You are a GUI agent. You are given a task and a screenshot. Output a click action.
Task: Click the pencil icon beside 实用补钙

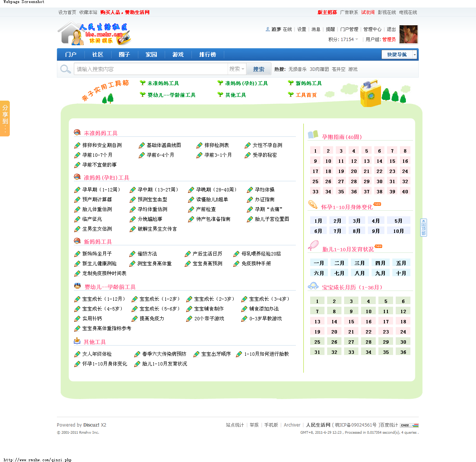point(77,319)
